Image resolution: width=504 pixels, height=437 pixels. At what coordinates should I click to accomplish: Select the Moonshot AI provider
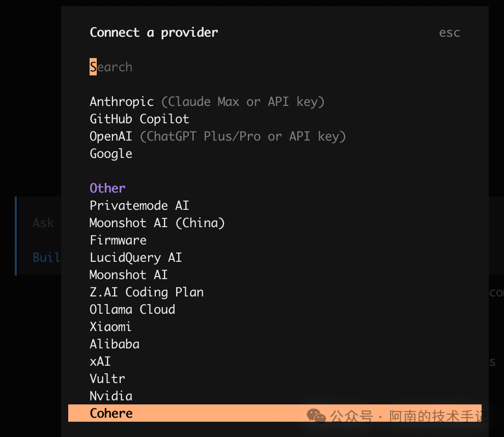pos(128,275)
